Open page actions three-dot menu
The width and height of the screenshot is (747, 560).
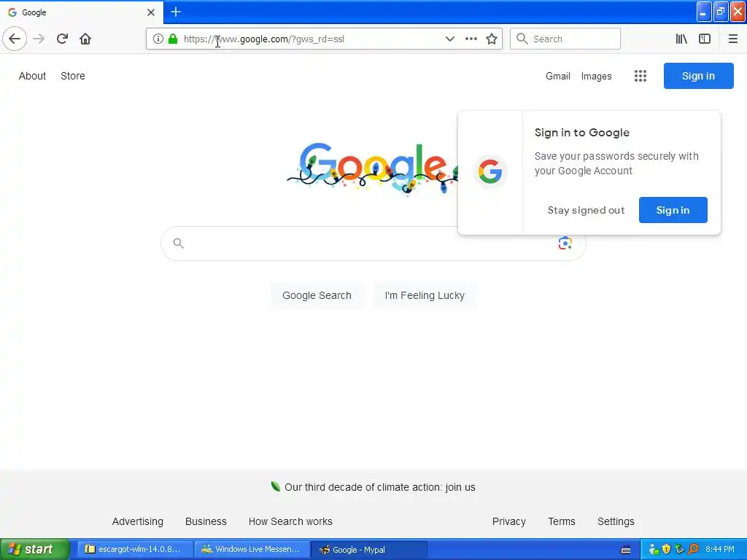pyautogui.click(x=471, y=39)
